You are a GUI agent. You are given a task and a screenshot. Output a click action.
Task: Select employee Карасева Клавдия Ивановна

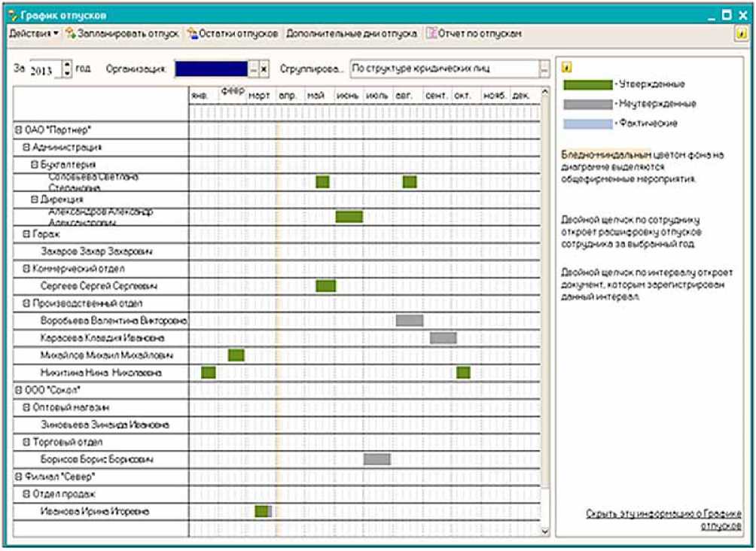point(102,339)
